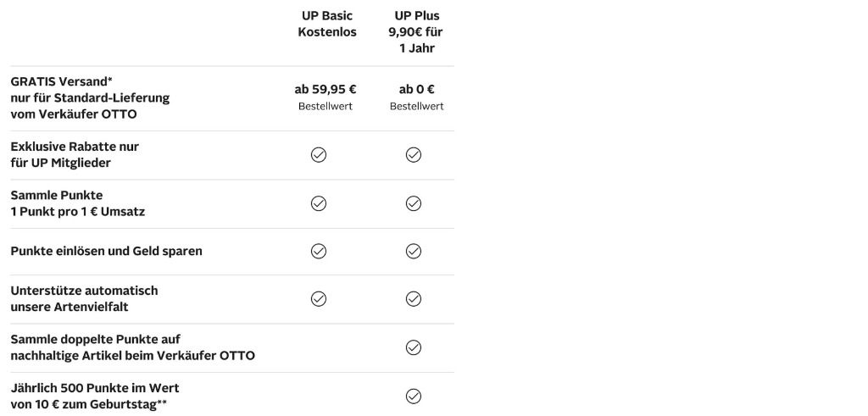Click the ab 59,95 € Bestellwert value

(x=325, y=97)
